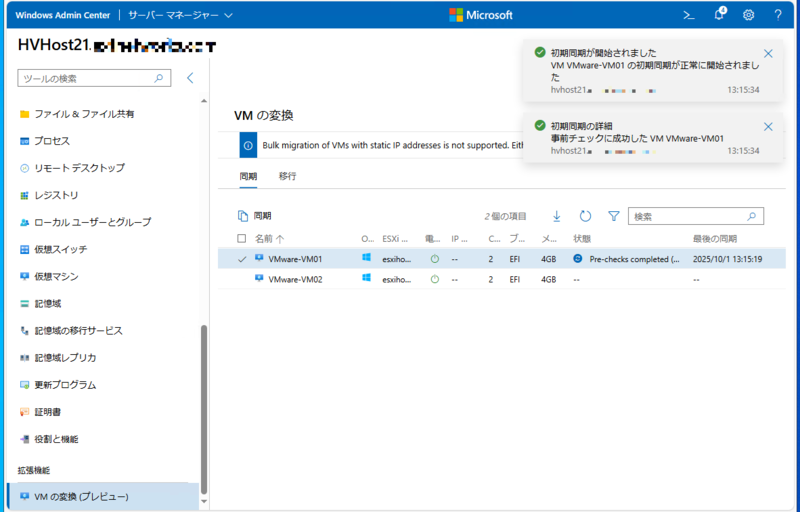Open the settings gear icon
The image size is (800, 512).
point(748,15)
